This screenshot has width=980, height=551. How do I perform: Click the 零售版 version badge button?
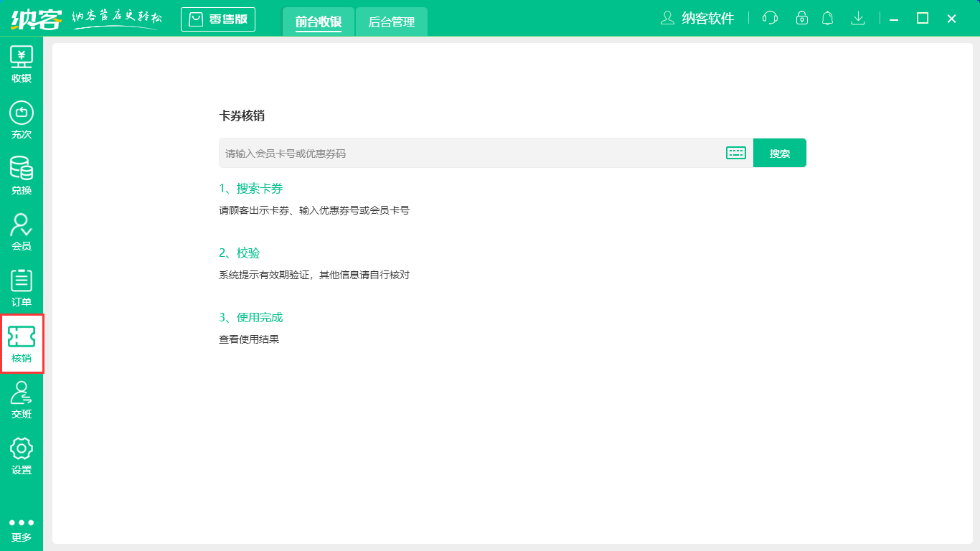pos(217,19)
